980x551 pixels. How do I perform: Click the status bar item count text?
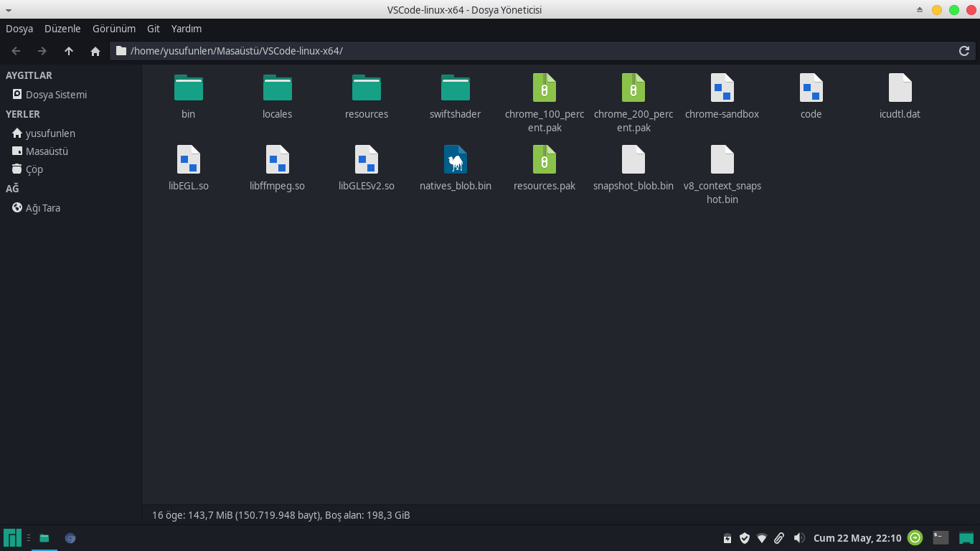coord(281,515)
